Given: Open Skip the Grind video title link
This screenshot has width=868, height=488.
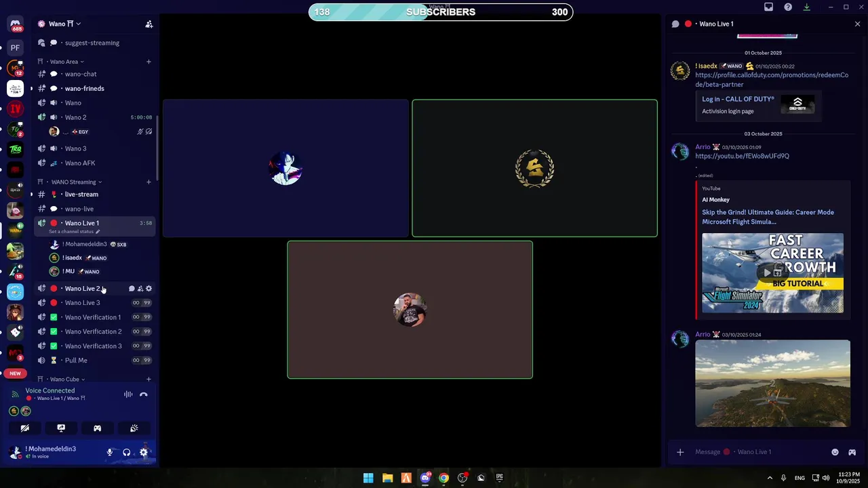Looking at the screenshot, I should [x=768, y=217].
